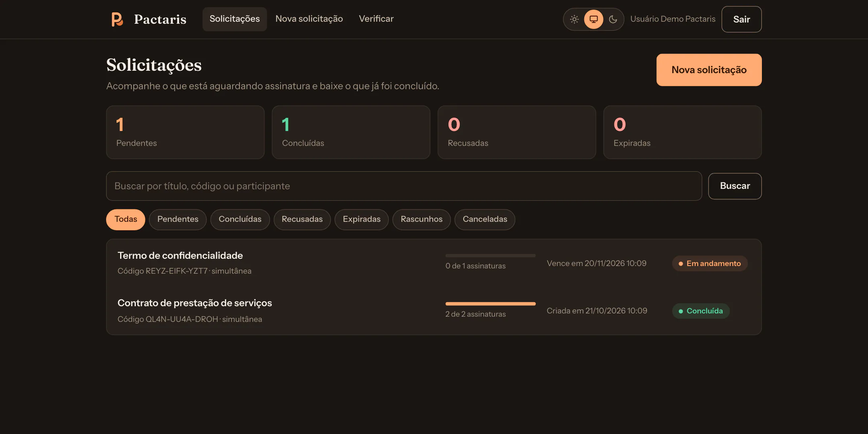The width and height of the screenshot is (868, 434).
Task: Select the Todas filter chip
Action: 125,219
